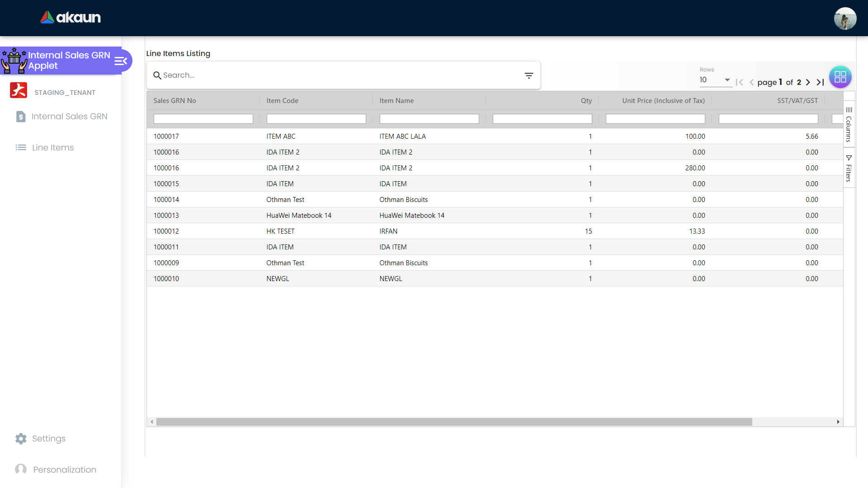The width and height of the screenshot is (868, 488).
Task: Open Internal Sales GRN menu item
Action: coord(69,117)
